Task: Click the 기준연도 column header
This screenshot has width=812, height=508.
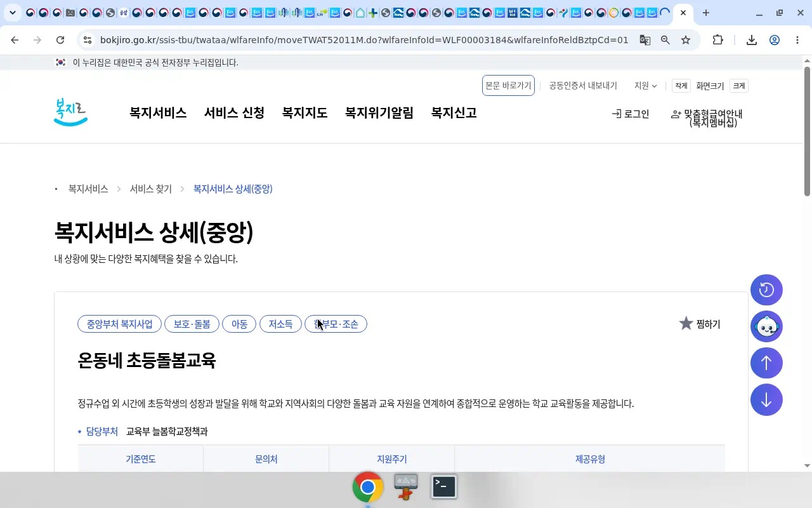Action: 141,459
